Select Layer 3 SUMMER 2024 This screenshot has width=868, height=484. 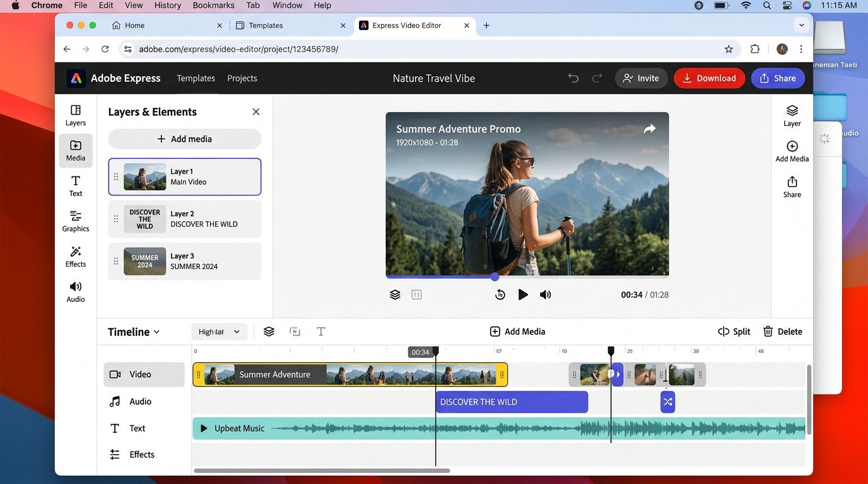tap(185, 261)
